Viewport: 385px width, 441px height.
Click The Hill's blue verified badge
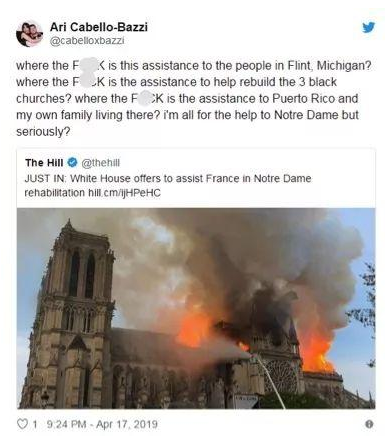(72, 163)
